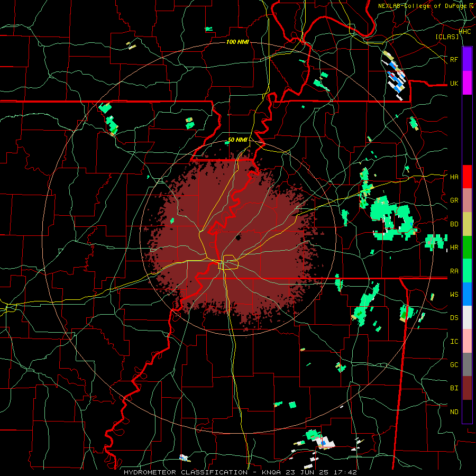Click the 'HA' legend label
Image resolution: width=476 pixels, height=476 pixels.
(454, 177)
